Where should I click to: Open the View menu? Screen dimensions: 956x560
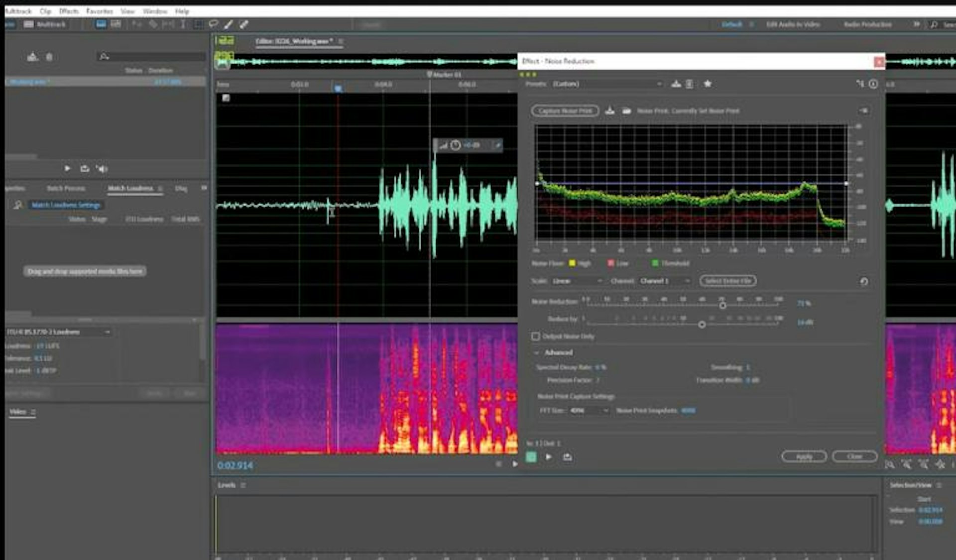[x=127, y=11]
